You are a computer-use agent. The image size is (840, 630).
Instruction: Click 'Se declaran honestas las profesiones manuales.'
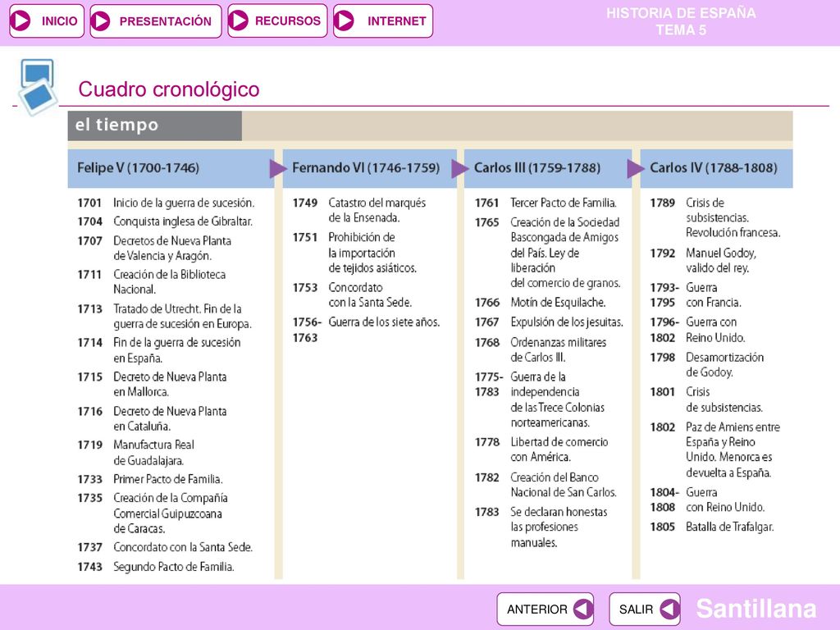click(x=559, y=527)
